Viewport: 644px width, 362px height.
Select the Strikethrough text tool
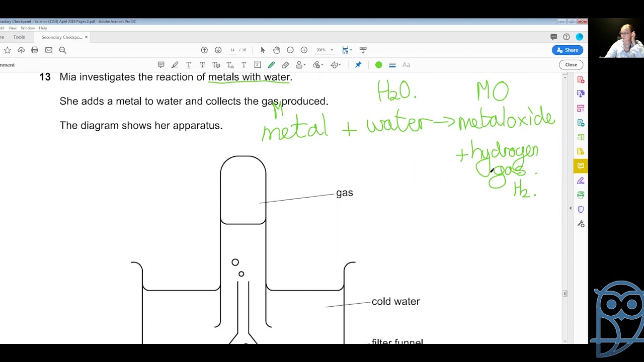click(202, 65)
